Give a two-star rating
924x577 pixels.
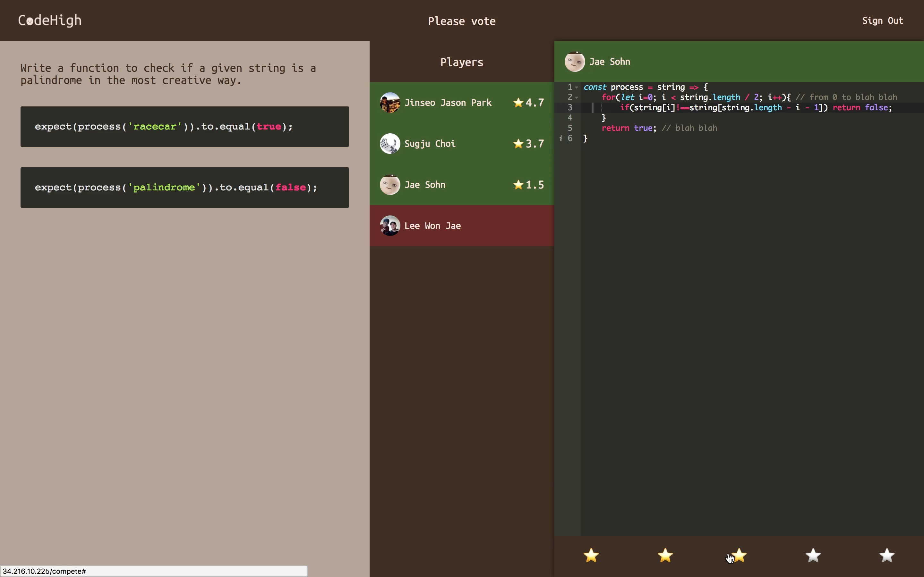click(665, 555)
